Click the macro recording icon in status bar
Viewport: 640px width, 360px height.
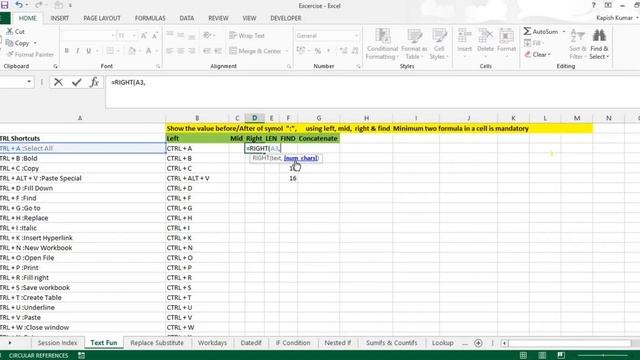coord(82,356)
